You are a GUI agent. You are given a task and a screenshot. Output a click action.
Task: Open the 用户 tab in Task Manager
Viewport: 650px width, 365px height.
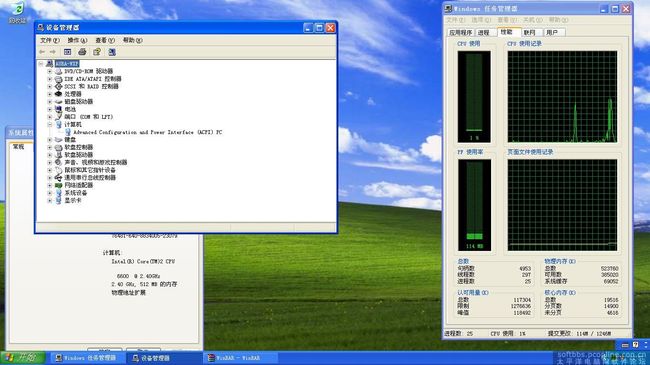552,32
